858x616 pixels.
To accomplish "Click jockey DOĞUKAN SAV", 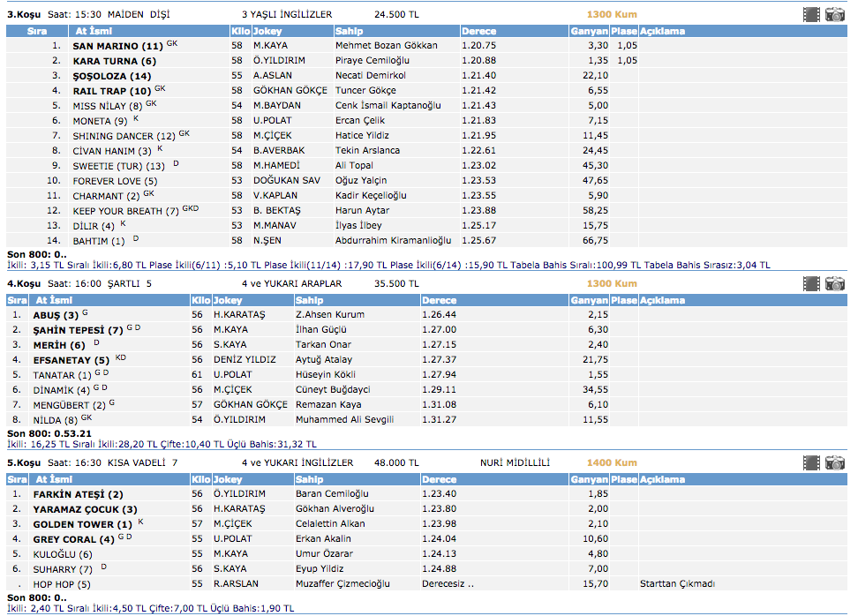I will (x=286, y=181).
